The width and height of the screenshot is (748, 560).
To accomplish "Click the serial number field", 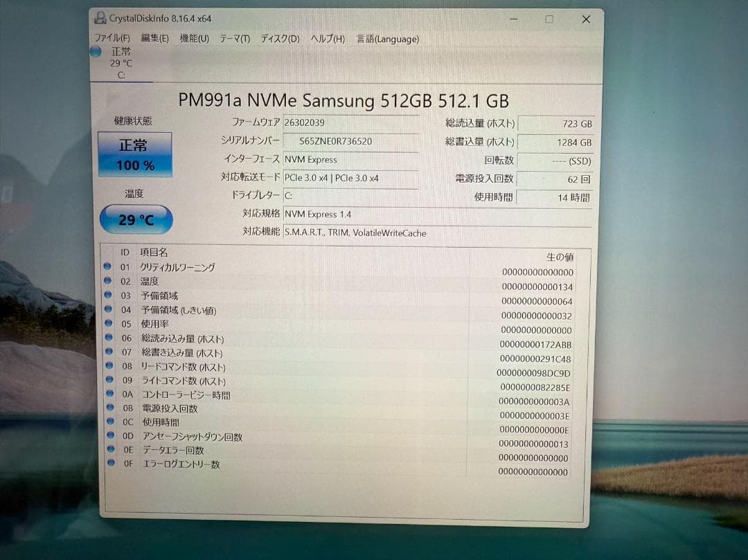I will (x=350, y=141).
